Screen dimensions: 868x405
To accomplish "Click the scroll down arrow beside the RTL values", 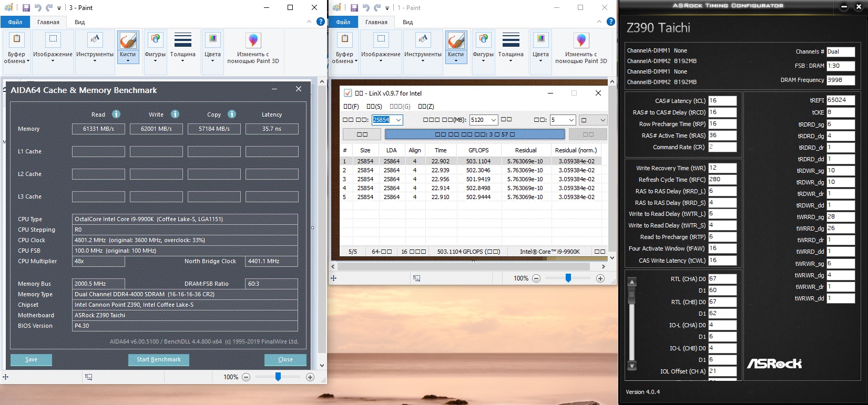I will (x=632, y=366).
